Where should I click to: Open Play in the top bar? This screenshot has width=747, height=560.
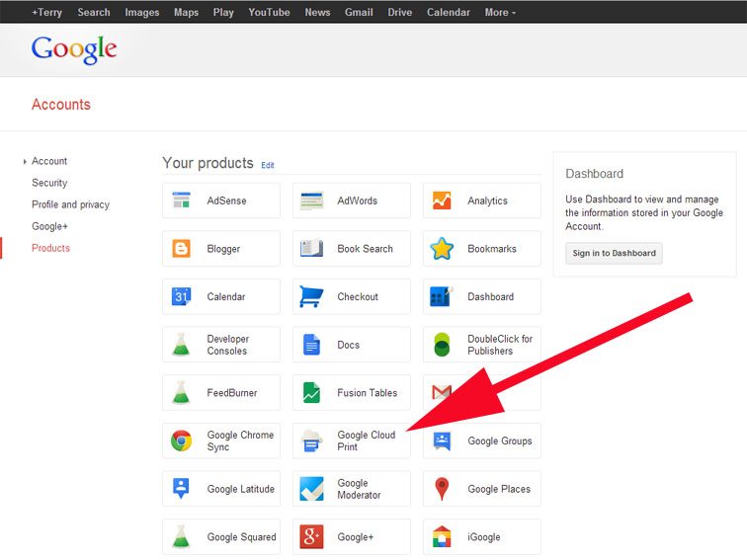click(223, 13)
